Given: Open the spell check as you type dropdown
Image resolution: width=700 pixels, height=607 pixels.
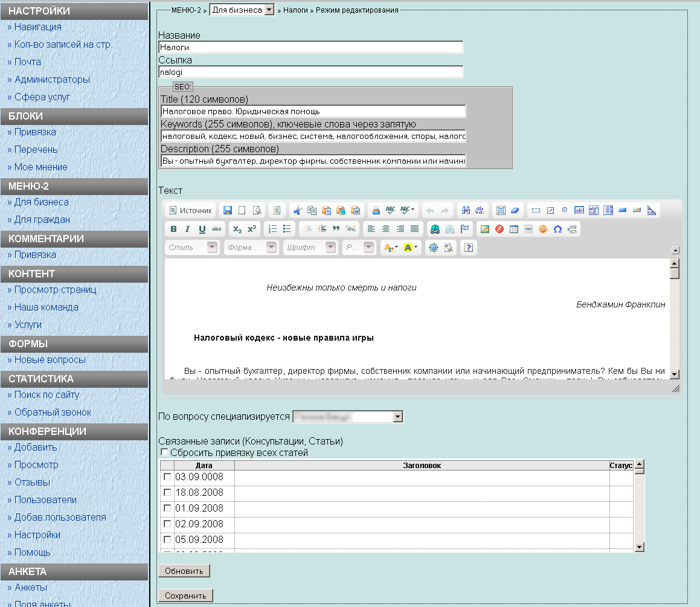Looking at the screenshot, I should coord(407,210).
